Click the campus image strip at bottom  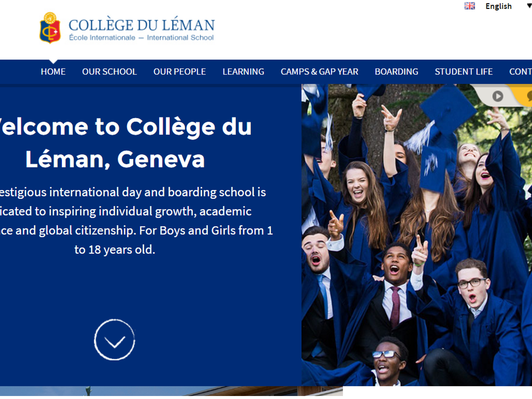coord(171,391)
